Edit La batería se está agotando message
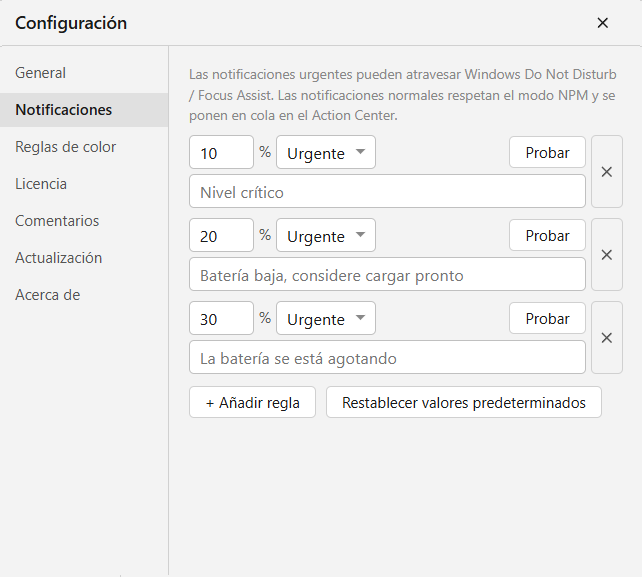 [387, 357]
